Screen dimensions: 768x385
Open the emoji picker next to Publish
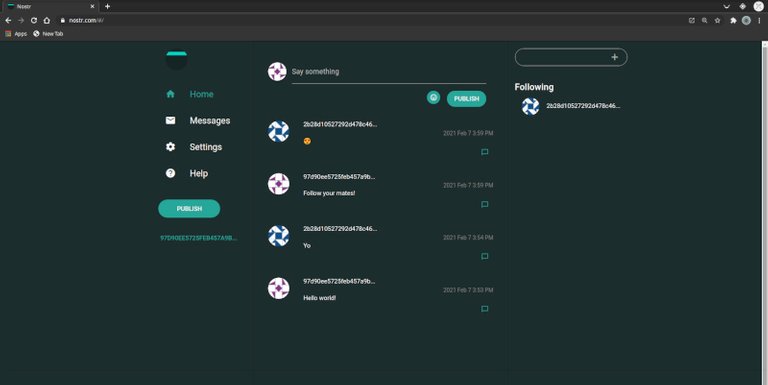pyautogui.click(x=433, y=97)
